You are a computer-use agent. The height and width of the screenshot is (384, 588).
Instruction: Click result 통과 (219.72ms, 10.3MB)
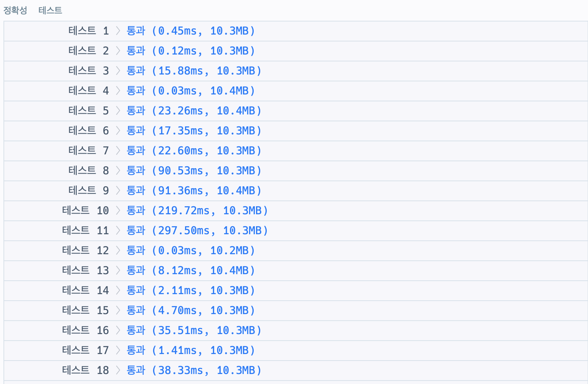(x=197, y=210)
